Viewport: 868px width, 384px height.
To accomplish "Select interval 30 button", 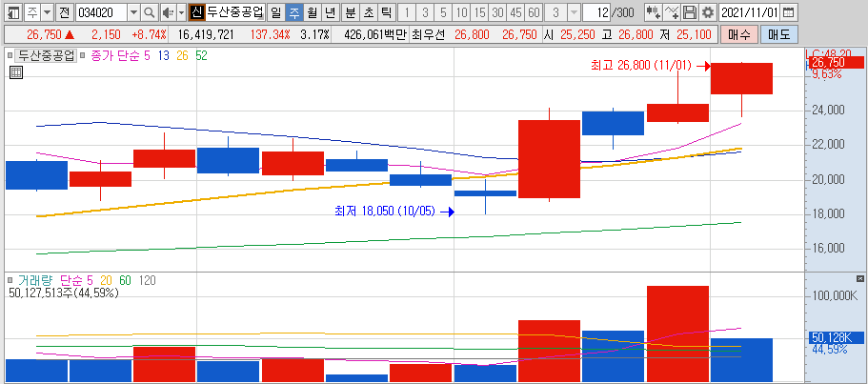I will pyautogui.click(x=497, y=11).
